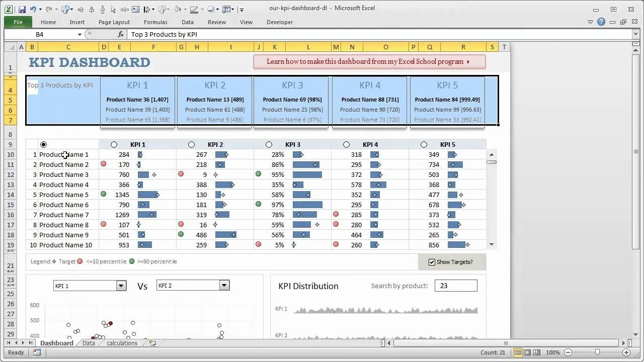Switch to the calculations sheet tab
This screenshot has height=362, width=644.
tap(122, 343)
